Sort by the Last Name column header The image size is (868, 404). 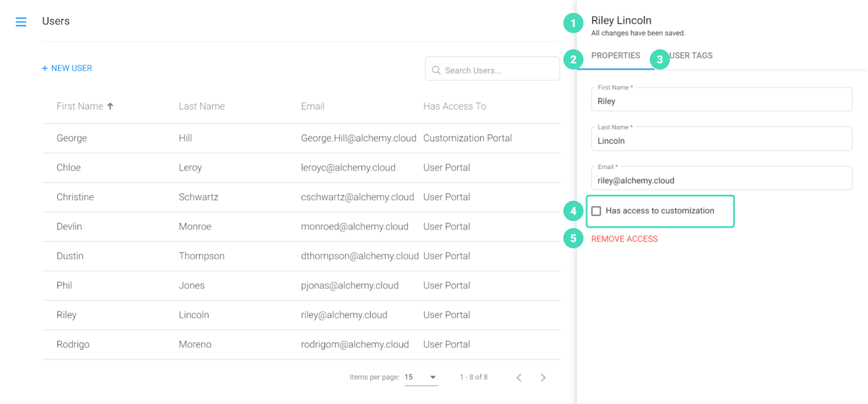click(x=202, y=106)
